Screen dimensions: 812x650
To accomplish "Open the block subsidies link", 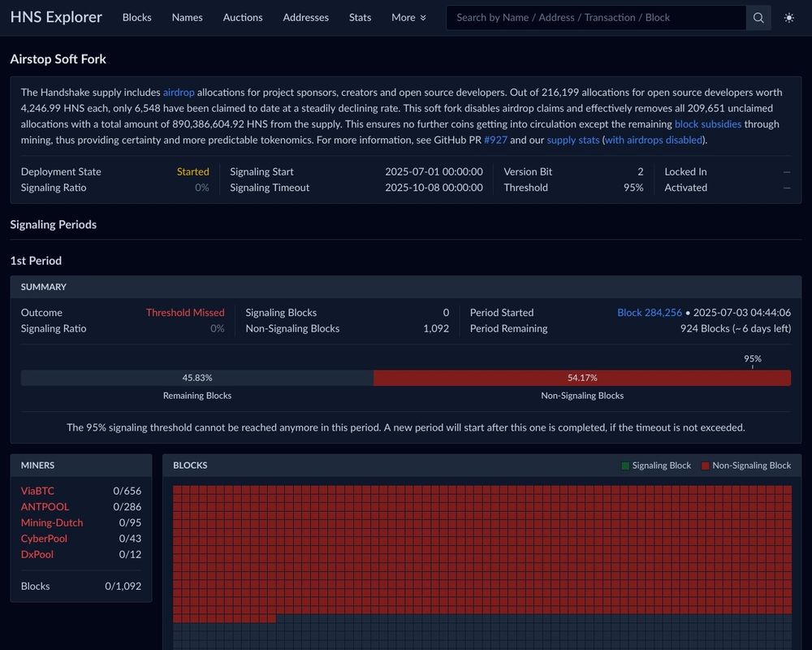I will (x=707, y=123).
